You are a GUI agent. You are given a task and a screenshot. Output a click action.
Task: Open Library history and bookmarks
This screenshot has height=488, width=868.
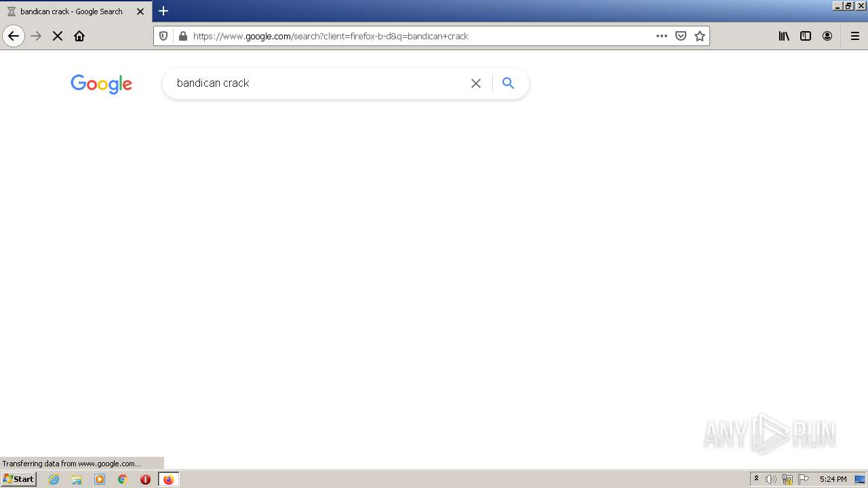pyautogui.click(x=784, y=36)
